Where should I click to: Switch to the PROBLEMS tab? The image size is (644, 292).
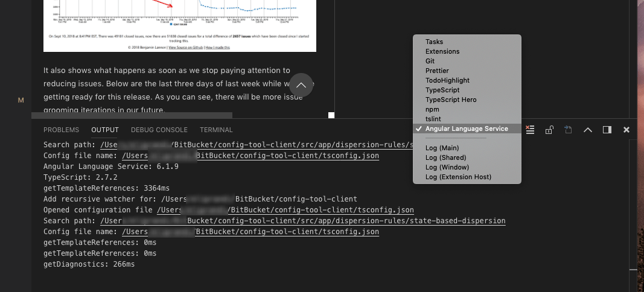[x=61, y=130]
